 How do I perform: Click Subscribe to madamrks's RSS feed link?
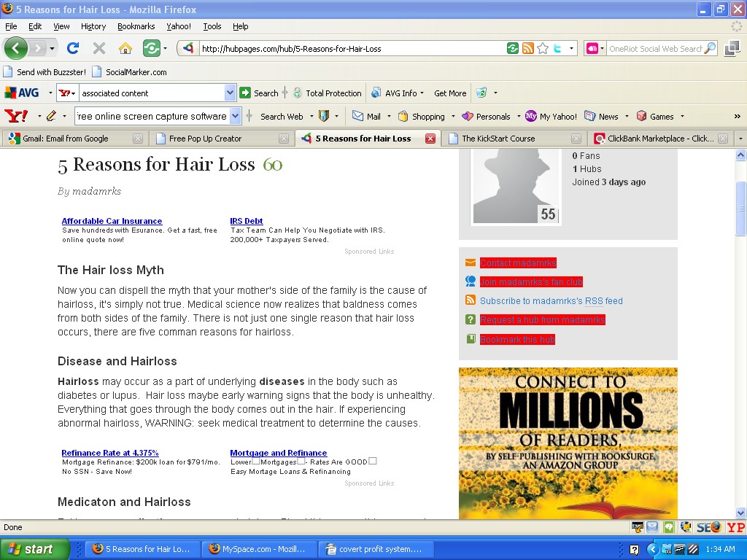pyautogui.click(x=551, y=301)
